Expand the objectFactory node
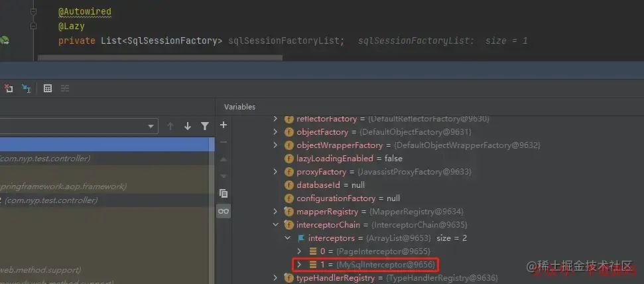 click(x=276, y=132)
